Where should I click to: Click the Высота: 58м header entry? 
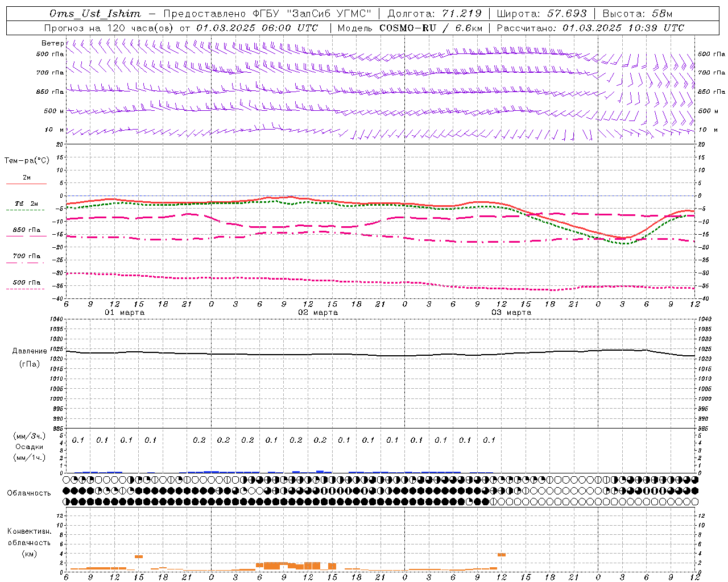[x=638, y=14]
